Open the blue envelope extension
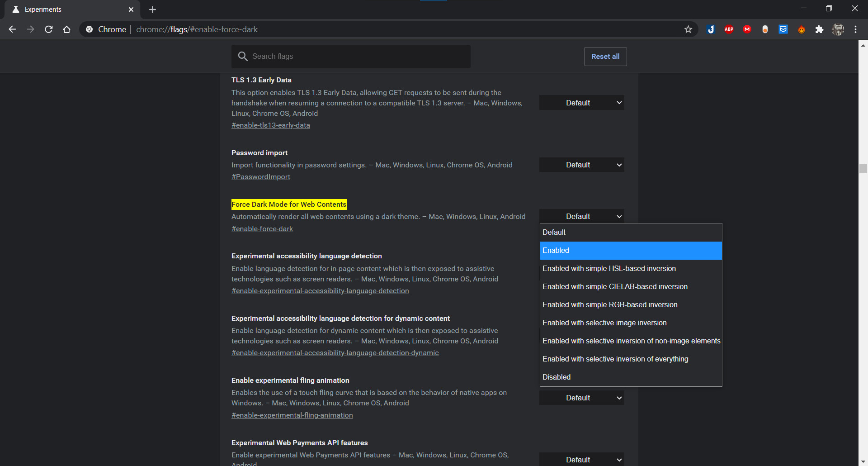The image size is (868, 466). (x=783, y=29)
